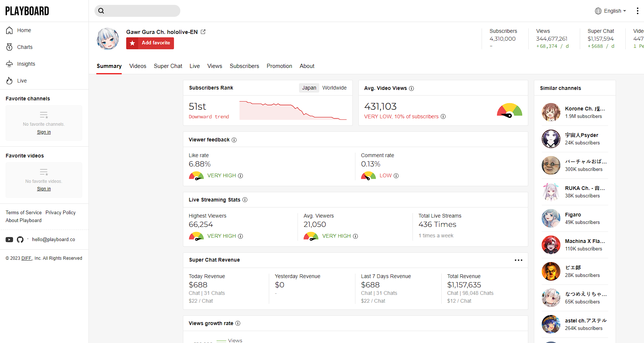
Task: Open About Playboard link
Action: tap(24, 220)
